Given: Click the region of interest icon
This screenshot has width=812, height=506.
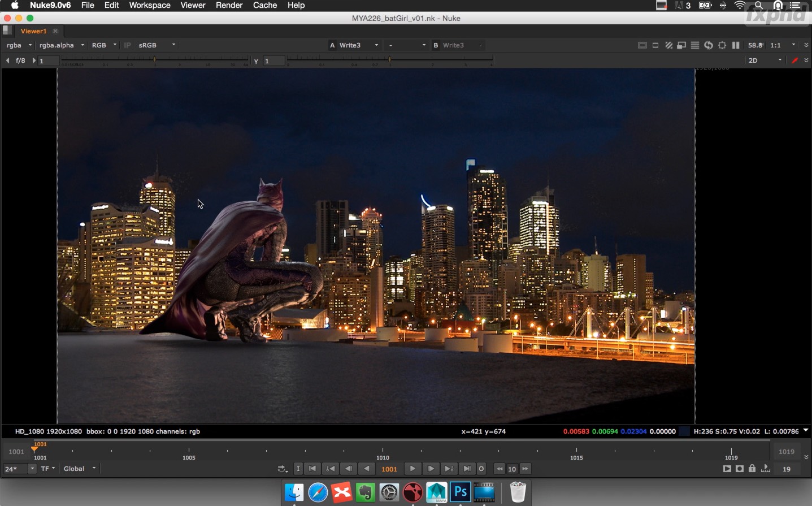Looking at the screenshot, I should 722,45.
